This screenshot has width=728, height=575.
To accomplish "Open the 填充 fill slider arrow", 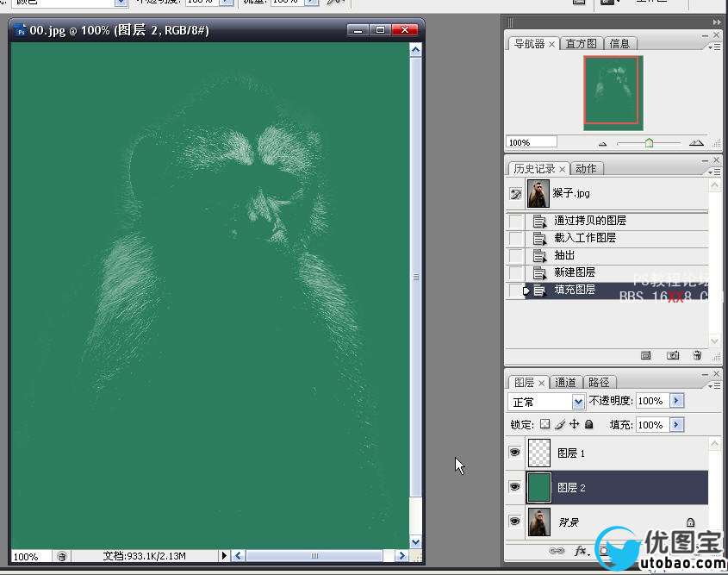I will coord(676,424).
